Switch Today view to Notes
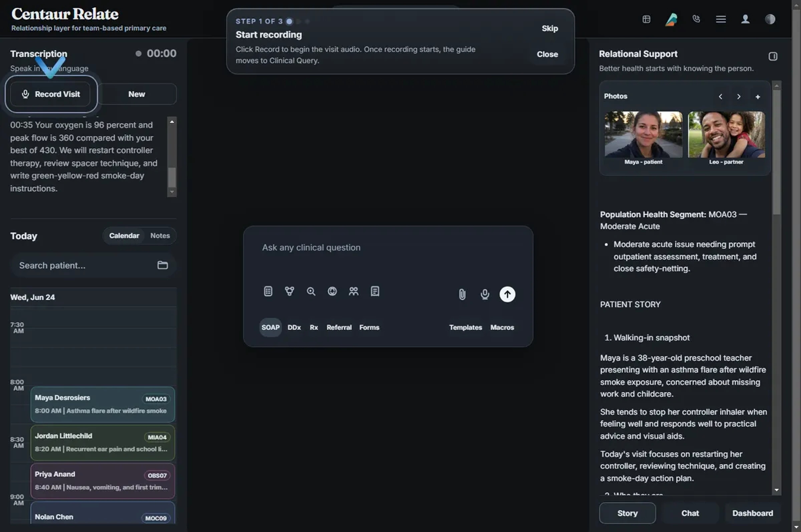Screen dimensions: 801x532 pos(160,236)
